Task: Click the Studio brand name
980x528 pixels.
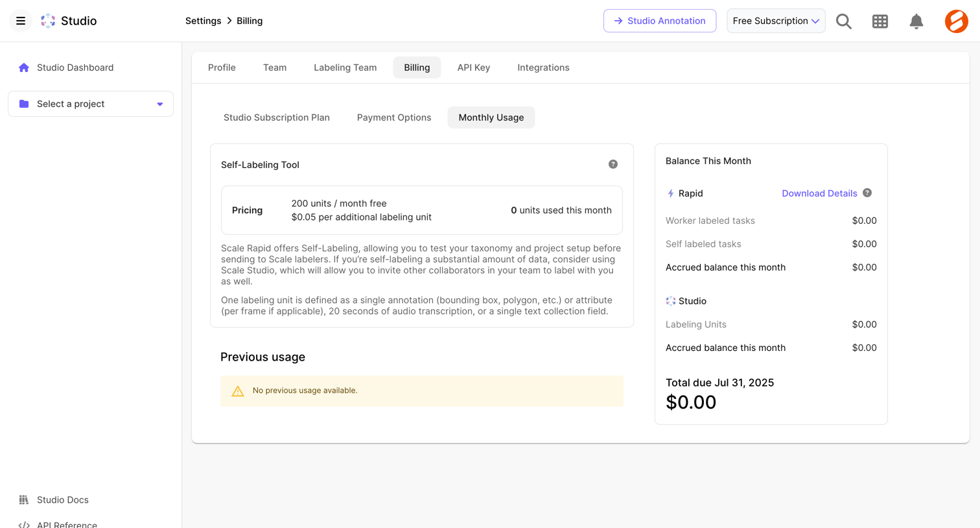Action: [78, 21]
